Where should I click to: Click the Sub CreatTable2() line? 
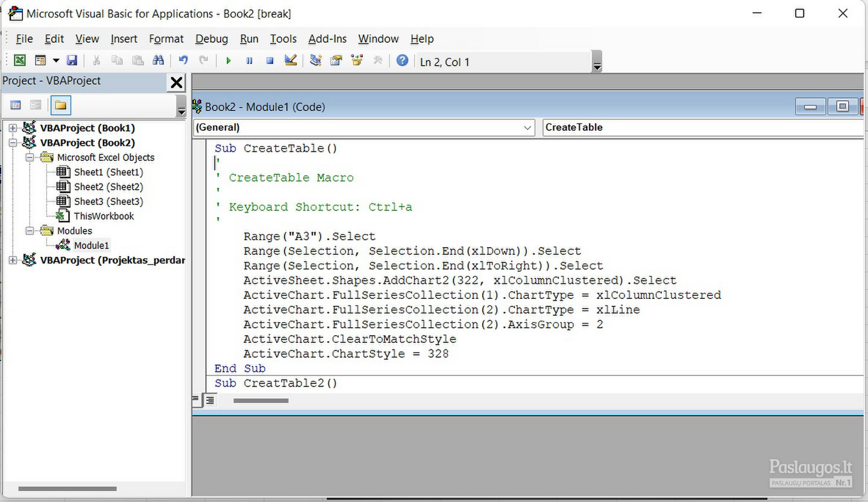click(x=276, y=383)
